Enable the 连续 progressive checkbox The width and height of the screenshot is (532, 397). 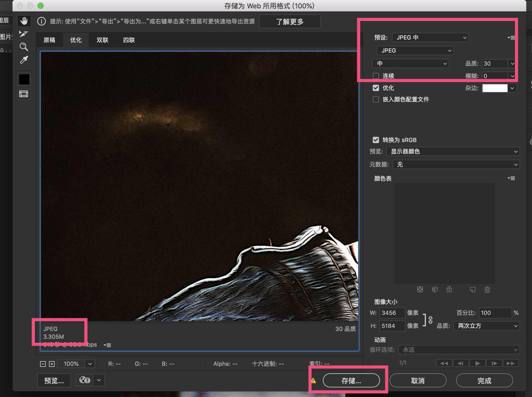pyautogui.click(x=376, y=76)
